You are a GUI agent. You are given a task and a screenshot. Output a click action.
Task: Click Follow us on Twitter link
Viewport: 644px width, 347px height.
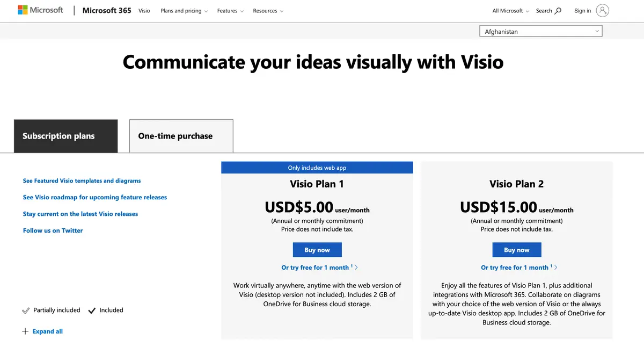pos(53,230)
